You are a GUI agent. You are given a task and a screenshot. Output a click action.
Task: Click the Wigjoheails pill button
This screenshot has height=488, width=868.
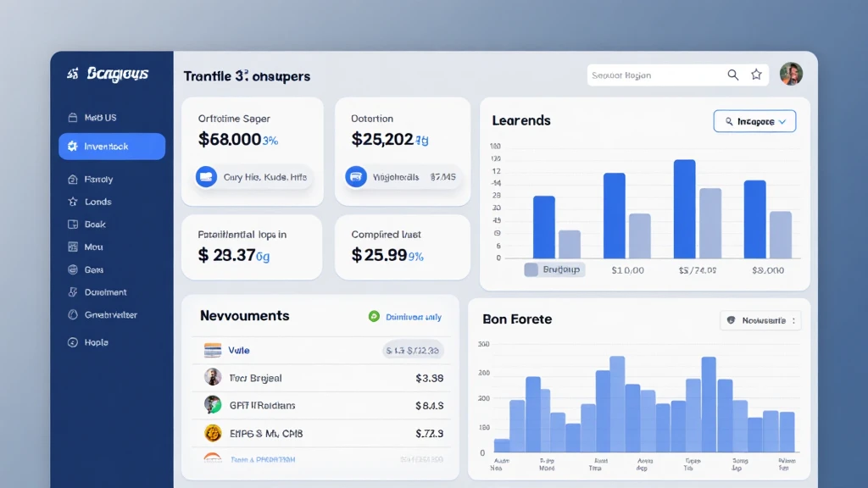[403, 177]
